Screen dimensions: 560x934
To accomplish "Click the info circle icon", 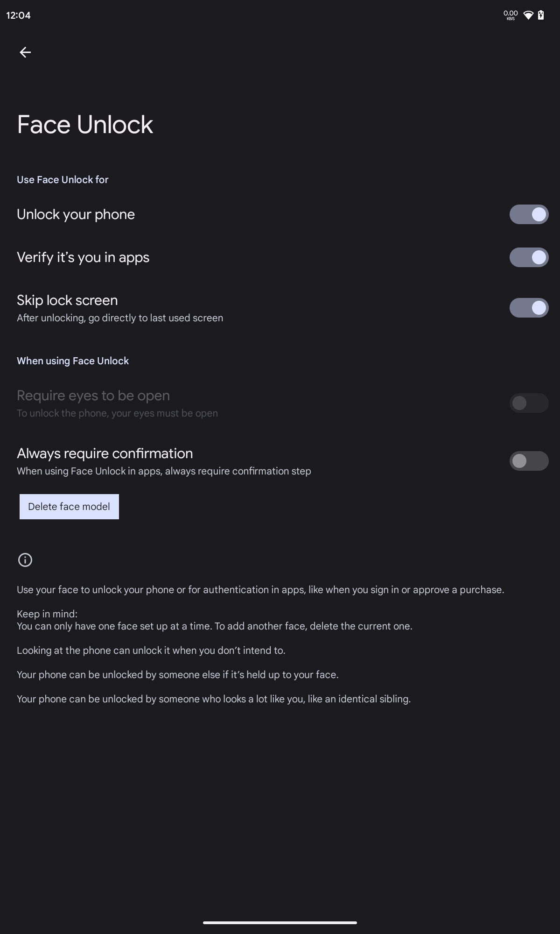I will tap(25, 560).
